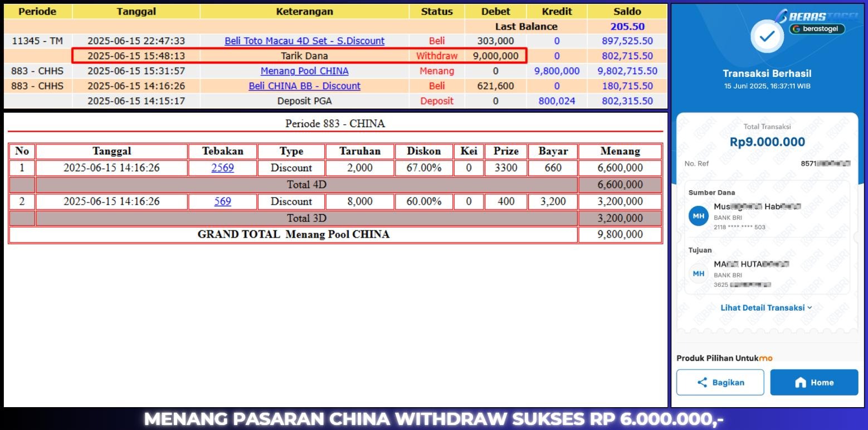Click the Kredit column header
This screenshot has width=868, height=430.
click(557, 11)
